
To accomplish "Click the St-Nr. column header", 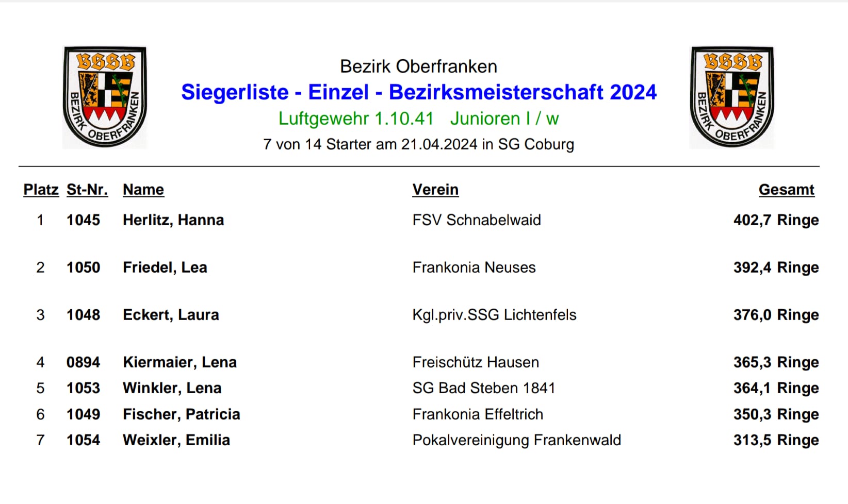I will point(87,190).
